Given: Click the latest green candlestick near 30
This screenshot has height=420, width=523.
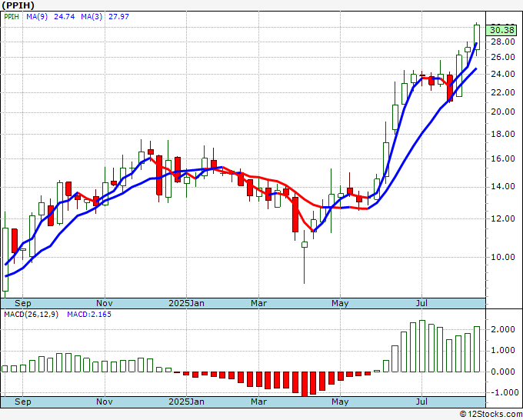Looking at the screenshot, I should [477, 38].
